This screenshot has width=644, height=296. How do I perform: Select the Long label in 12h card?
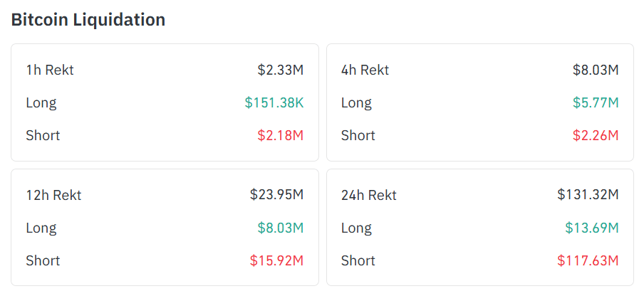tap(41, 228)
